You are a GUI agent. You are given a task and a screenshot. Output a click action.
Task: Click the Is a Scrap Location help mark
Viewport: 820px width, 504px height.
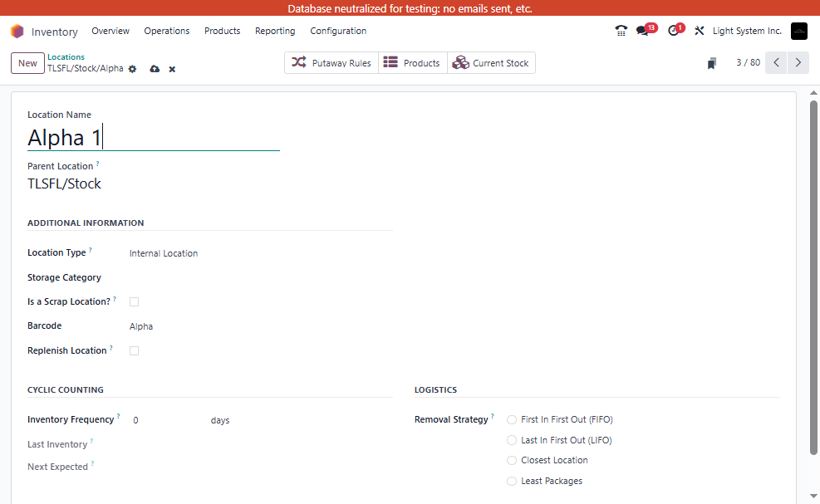tap(115, 299)
